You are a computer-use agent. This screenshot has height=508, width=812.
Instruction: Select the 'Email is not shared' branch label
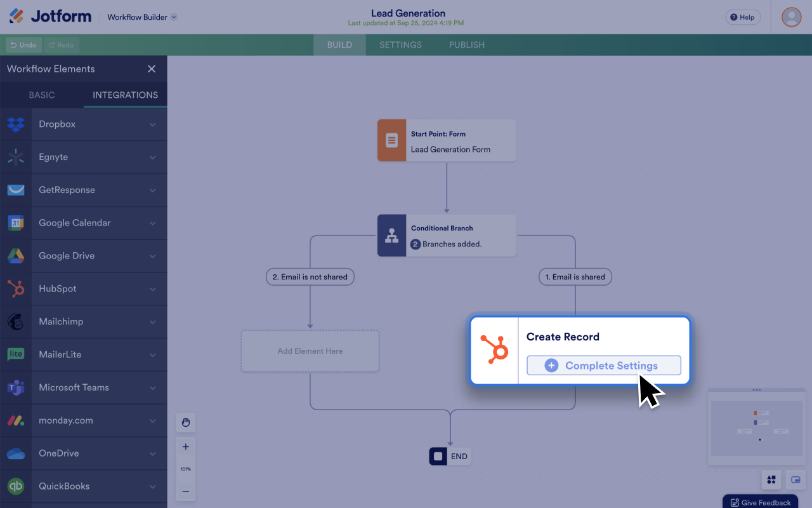pyautogui.click(x=310, y=277)
